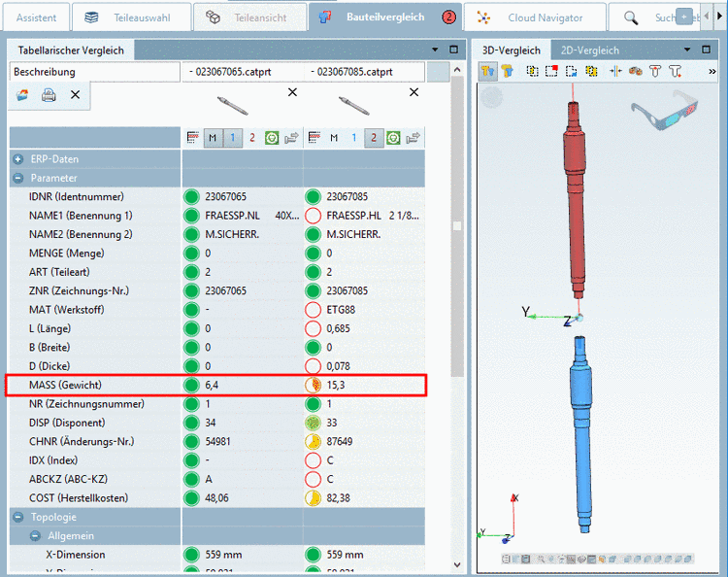The image size is (728, 577).
Task: Toggle the red 2 button for part 023067065
Action: tap(252, 138)
